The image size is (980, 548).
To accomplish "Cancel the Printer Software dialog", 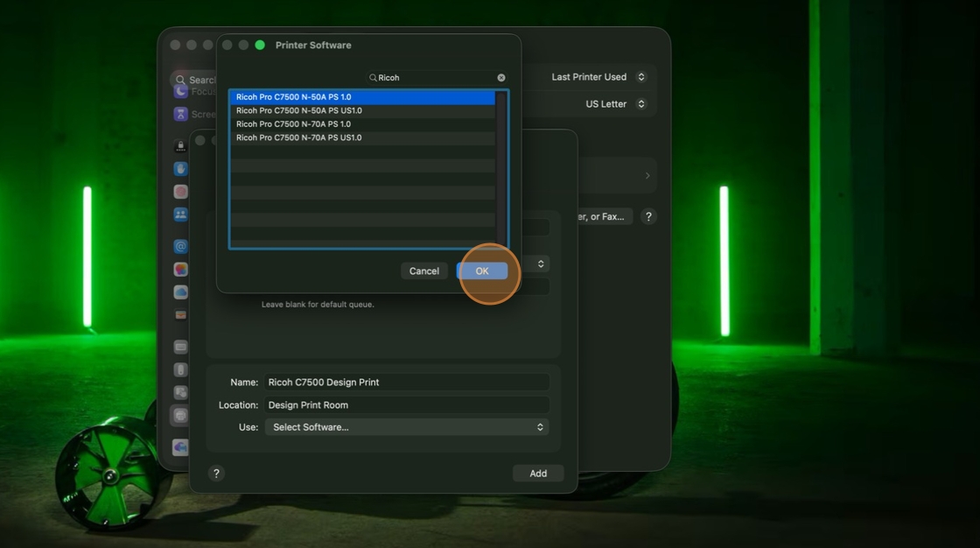I will pyautogui.click(x=423, y=270).
